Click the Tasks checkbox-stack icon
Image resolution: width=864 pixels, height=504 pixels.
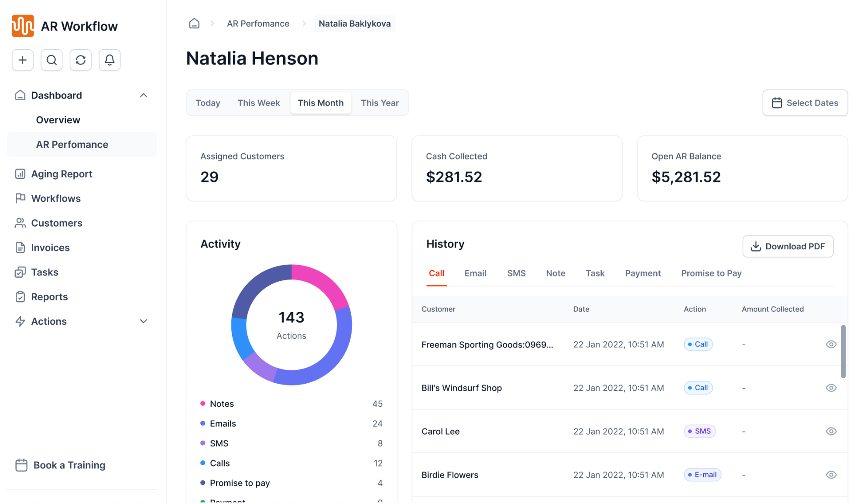[x=20, y=272]
